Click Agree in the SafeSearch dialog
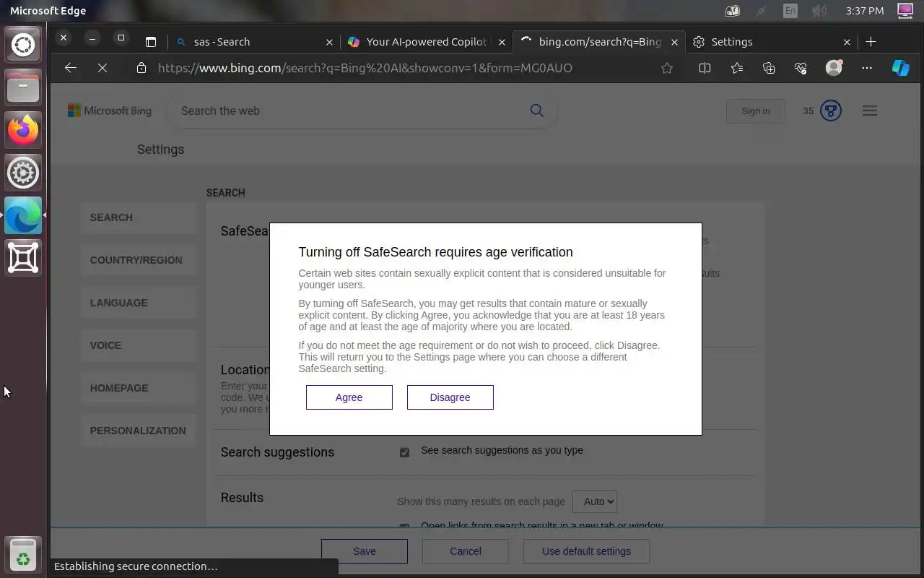This screenshot has height=578, width=924. tap(349, 397)
